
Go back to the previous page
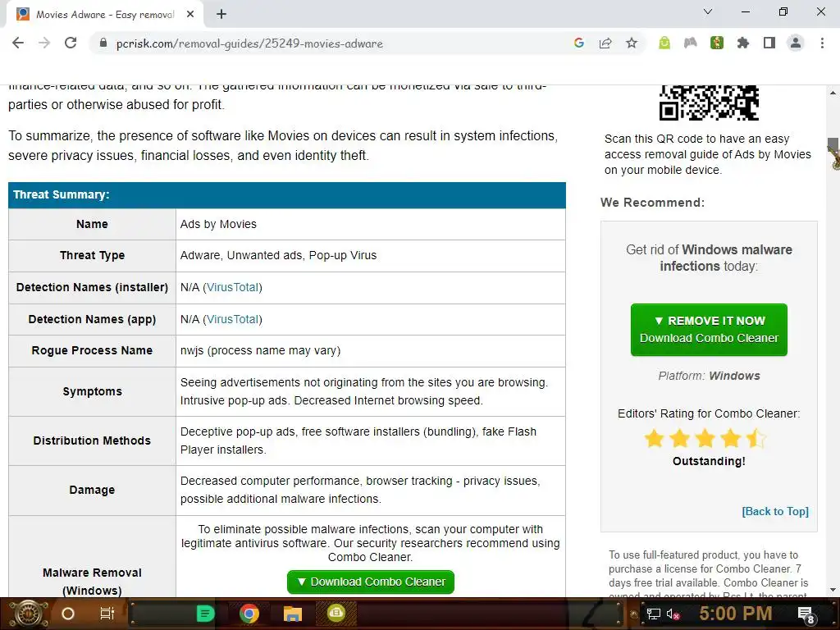click(18, 43)
